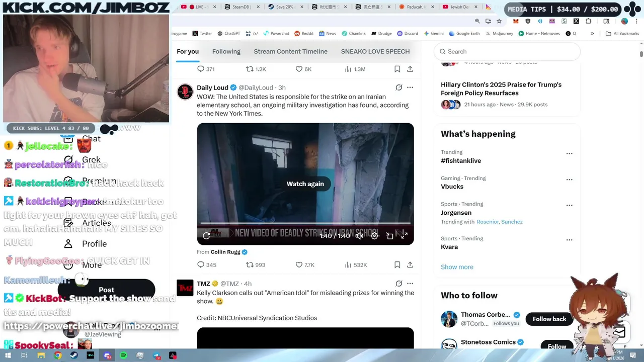This screenshot has height=362, width=644.
Task: Open Spotify from the taskbar
Action: [124, 355]
